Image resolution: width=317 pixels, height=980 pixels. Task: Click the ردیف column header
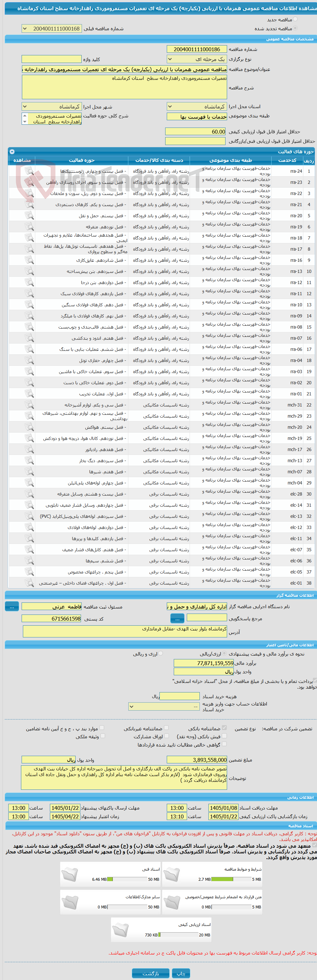309,161
